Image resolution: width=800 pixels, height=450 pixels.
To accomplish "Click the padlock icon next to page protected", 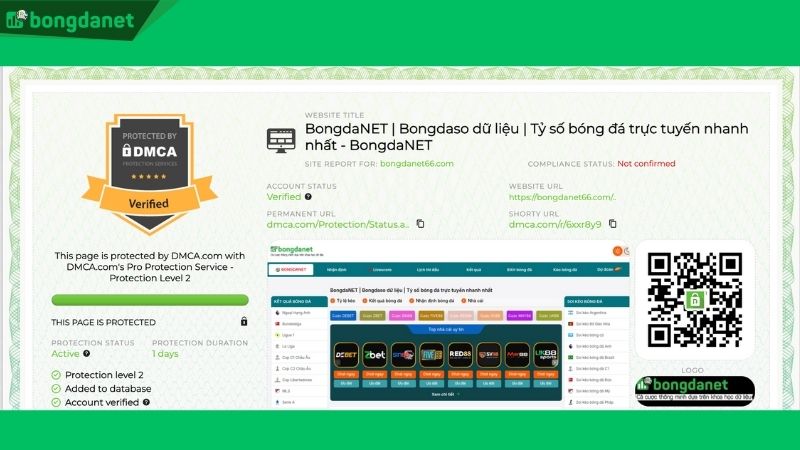I will (x=243, y=322).
